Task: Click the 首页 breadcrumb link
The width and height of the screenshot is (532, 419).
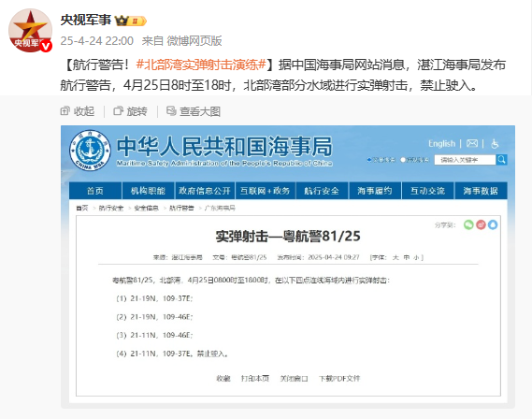Action: click(x=81, y=208)
